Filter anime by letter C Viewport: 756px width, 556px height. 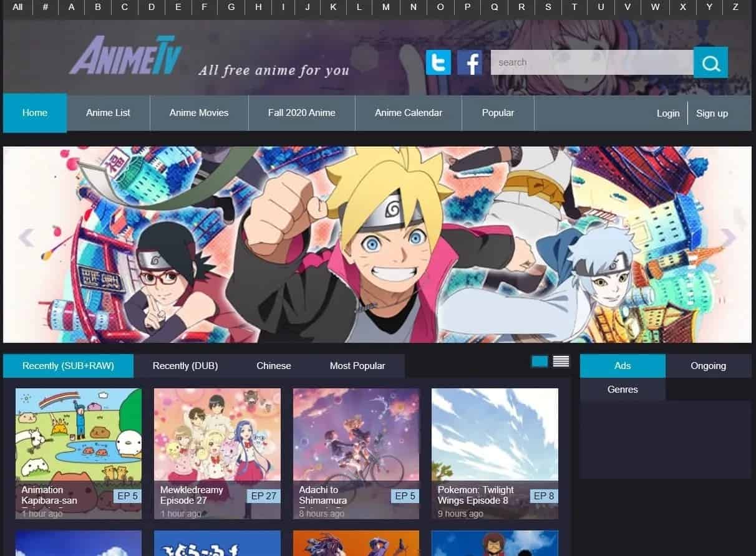coord(125,7)
